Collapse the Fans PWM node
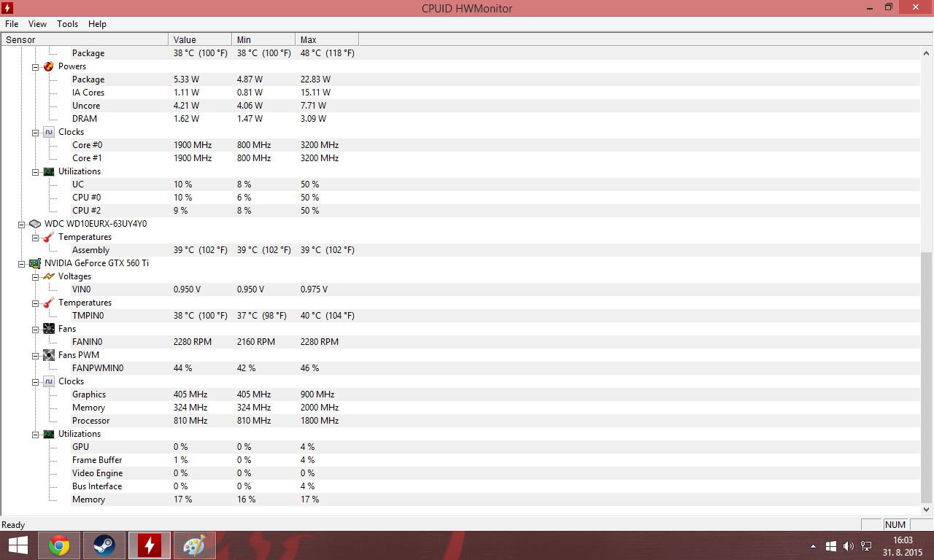The height and width of the screenshot is (560, 934). click(35, 355)
